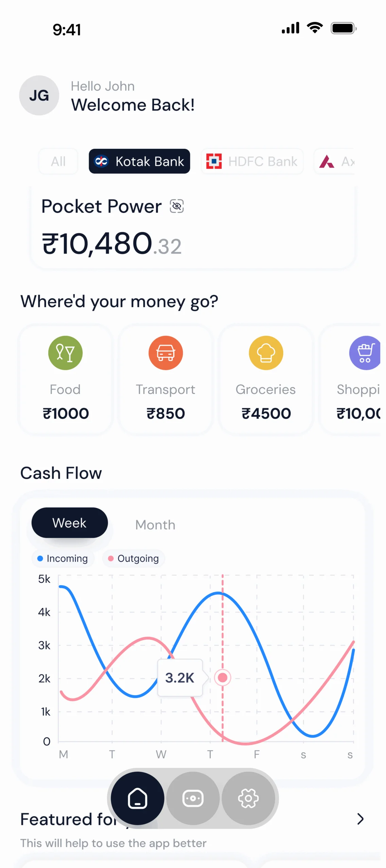Toggle the Outgoing legend chip
The height and width of the screenshot is (868, 386).
point(133,558)
